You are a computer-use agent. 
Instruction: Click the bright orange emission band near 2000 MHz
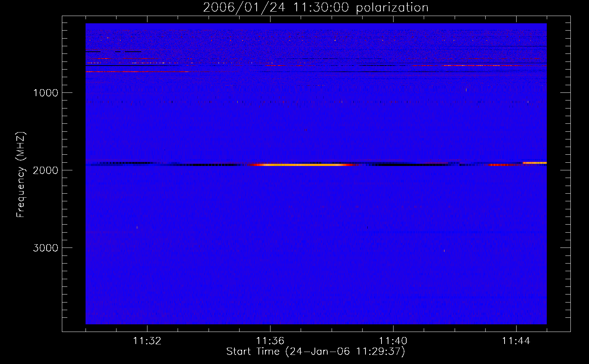(302, 165)
